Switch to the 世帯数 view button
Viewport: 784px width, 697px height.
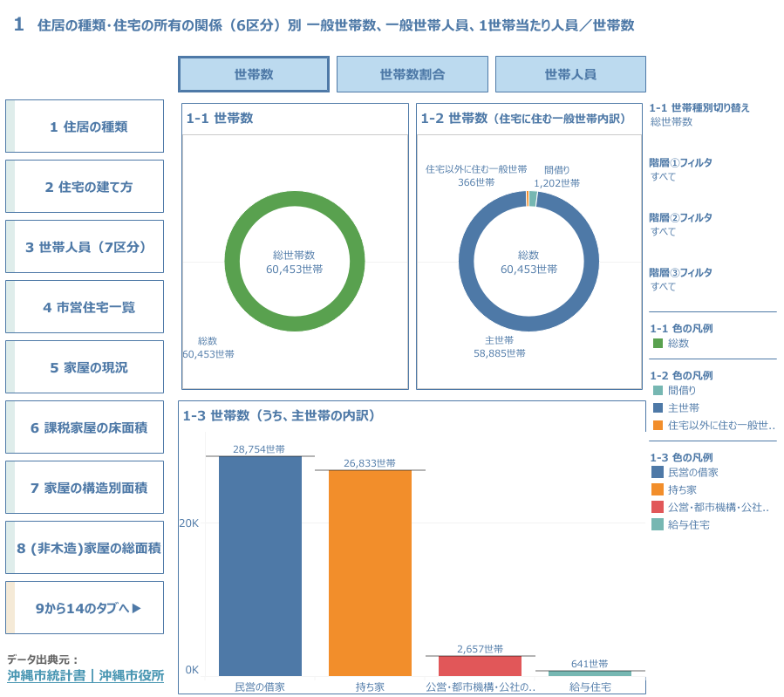pyautogui.click(x=253, y=74)
